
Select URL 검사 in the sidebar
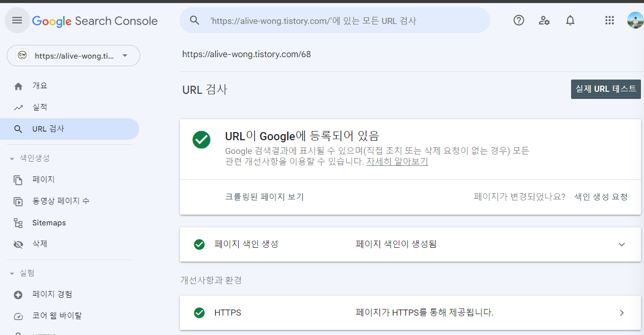(69, 129)
